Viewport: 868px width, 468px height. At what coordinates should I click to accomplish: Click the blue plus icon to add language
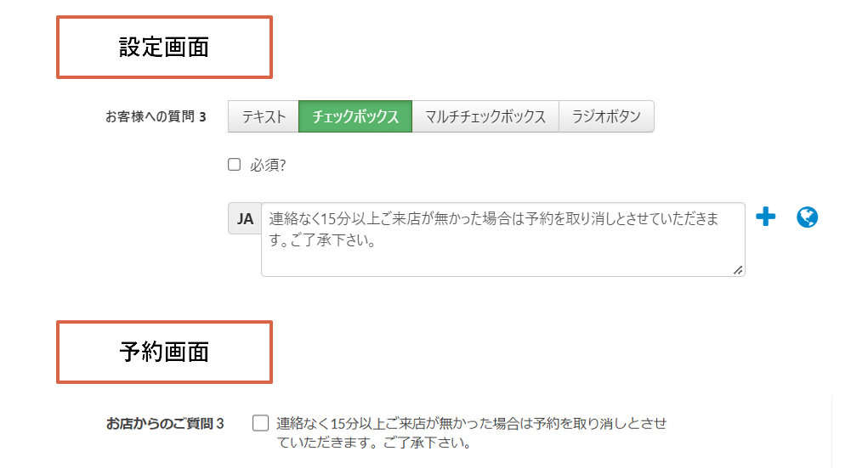pyautogui.click(x=766, y=217)
